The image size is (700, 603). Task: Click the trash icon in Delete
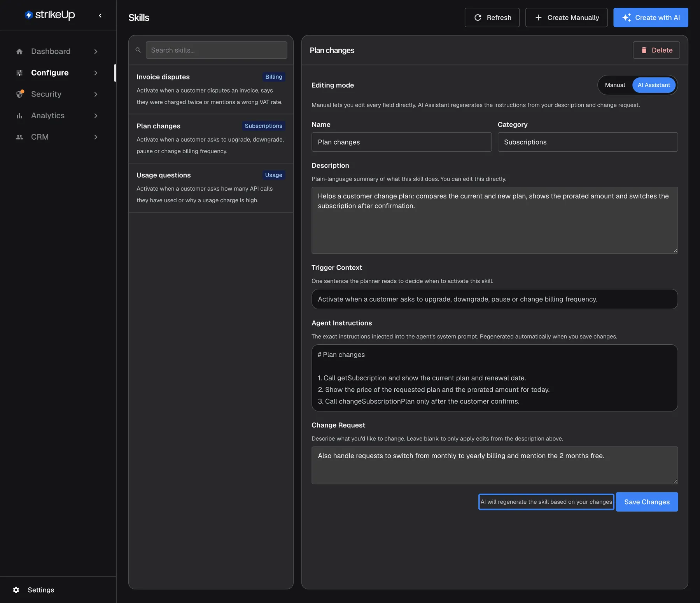click(644, 50)
